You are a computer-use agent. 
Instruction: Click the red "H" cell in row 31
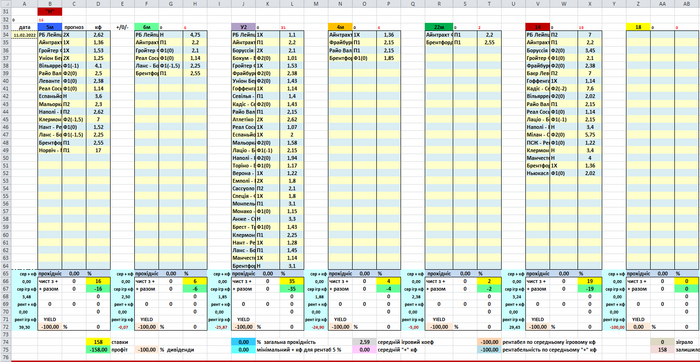[50, 11]
